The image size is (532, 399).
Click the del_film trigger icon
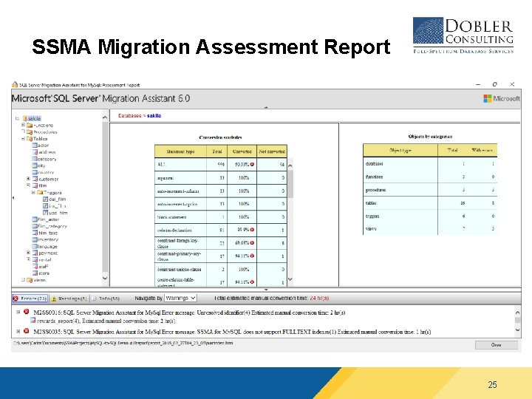45,199
